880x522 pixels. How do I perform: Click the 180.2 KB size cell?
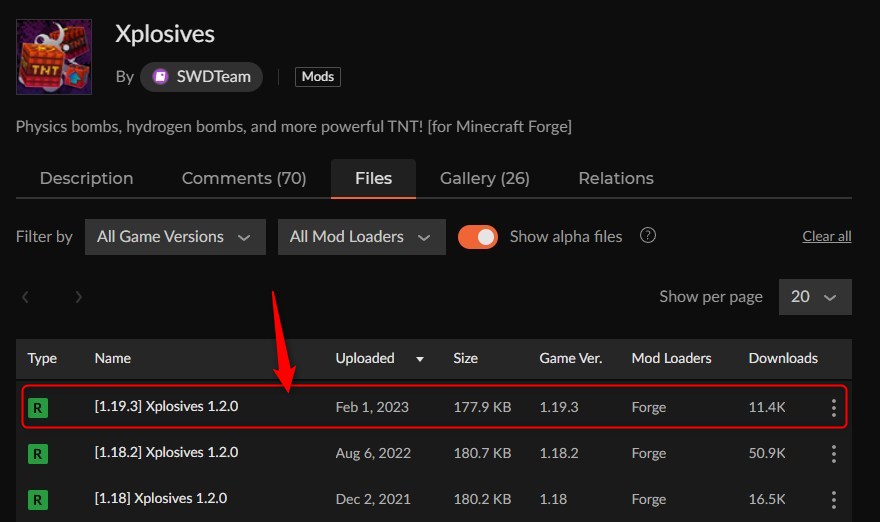[482, 500]
